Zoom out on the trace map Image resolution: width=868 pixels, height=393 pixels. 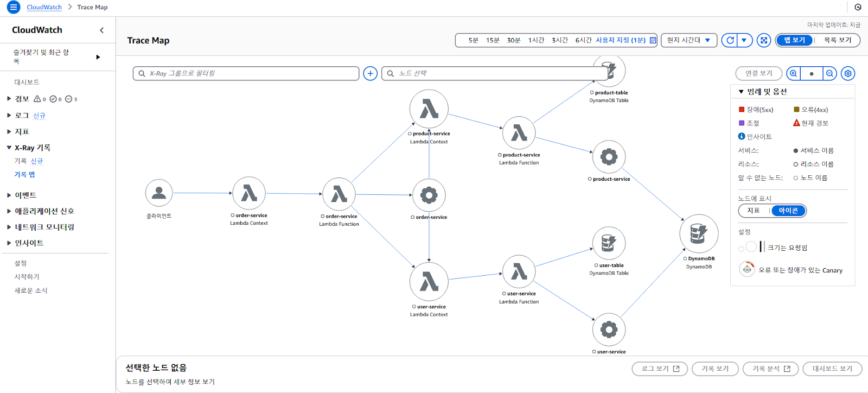click(830, 73)
